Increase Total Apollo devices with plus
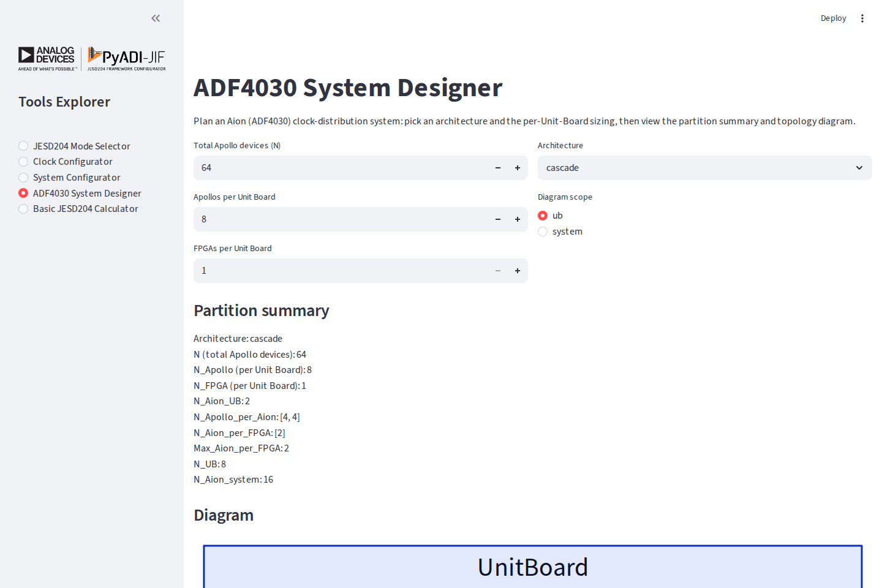Image resolution: width=882 pixels, height=588 pixels. (x=518, y=168)
